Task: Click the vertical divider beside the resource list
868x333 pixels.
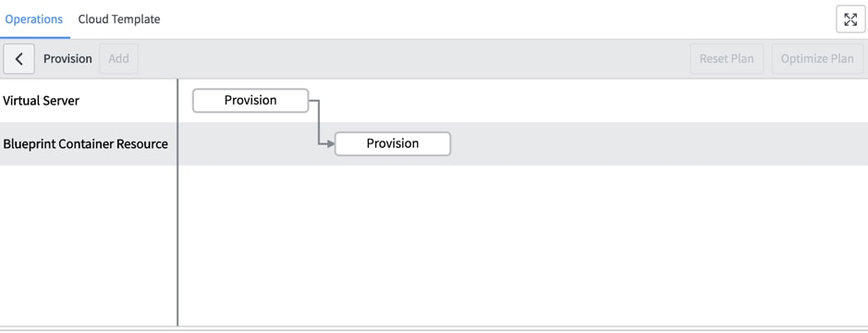Action: pos(177,203)
